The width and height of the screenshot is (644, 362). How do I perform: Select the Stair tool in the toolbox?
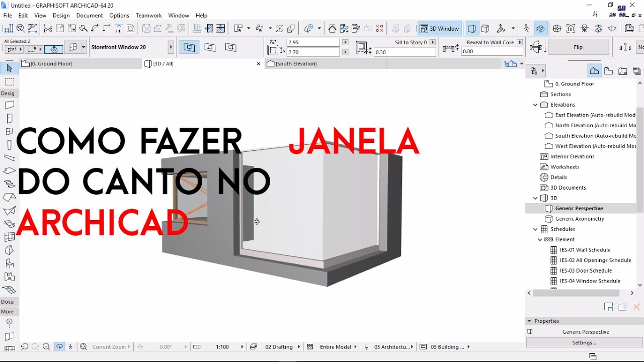9,185
